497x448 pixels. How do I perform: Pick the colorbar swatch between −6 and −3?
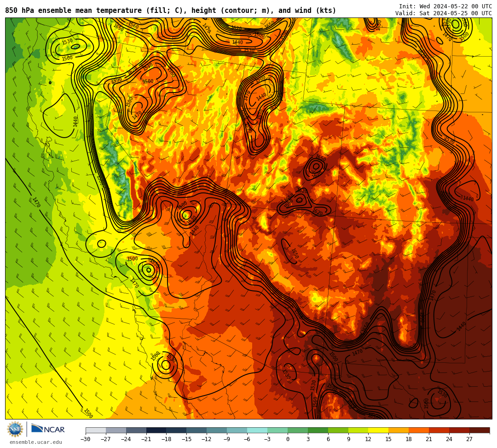coord(257,430)
